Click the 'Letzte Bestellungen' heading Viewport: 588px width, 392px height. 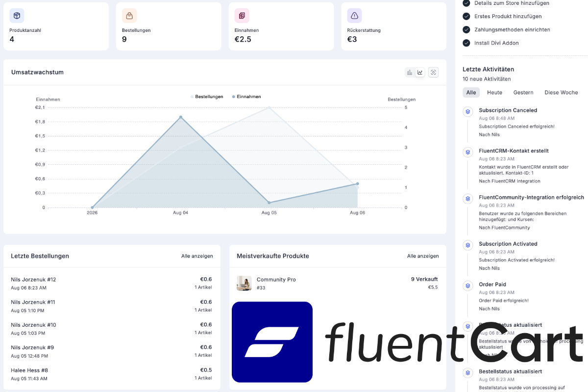[40, 256]
